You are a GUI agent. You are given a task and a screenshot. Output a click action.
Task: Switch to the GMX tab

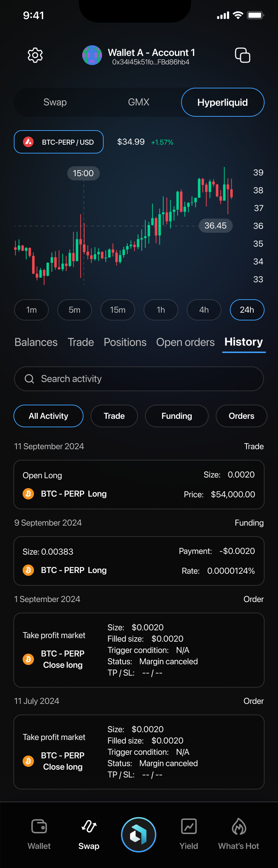click(139, 102)
